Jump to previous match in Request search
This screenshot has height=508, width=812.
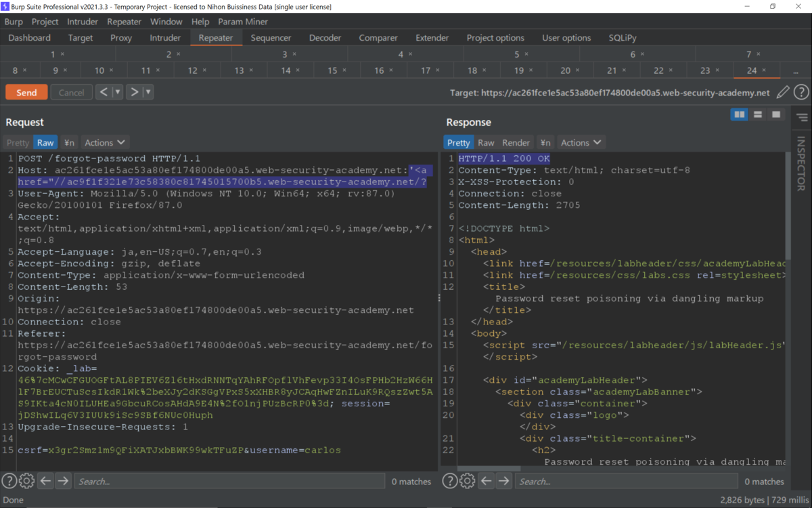(45, 482)
